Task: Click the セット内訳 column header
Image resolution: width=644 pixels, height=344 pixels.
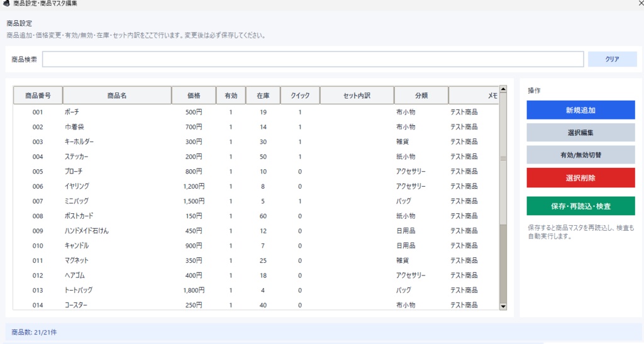Action: click(357, 95)
